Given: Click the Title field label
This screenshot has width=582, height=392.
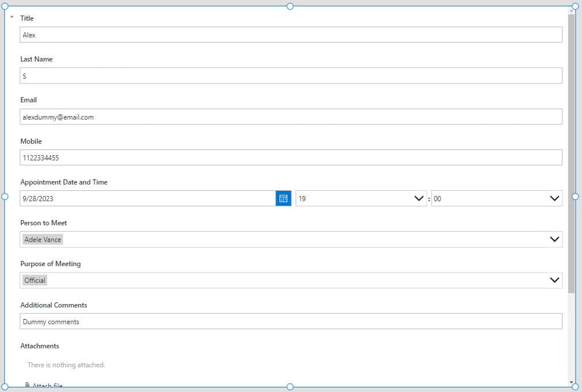Looking at the screenshot, I should coord(26,18).
